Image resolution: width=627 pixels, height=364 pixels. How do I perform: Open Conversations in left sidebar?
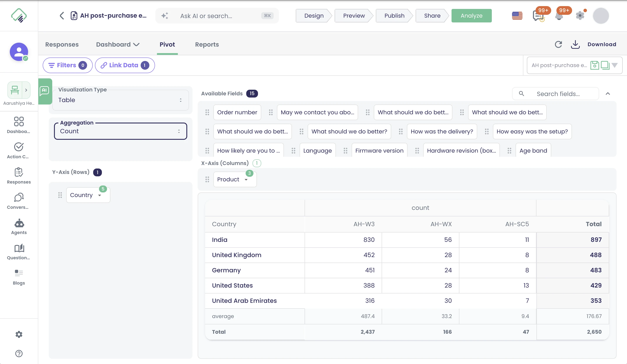(x=19, y=201)
